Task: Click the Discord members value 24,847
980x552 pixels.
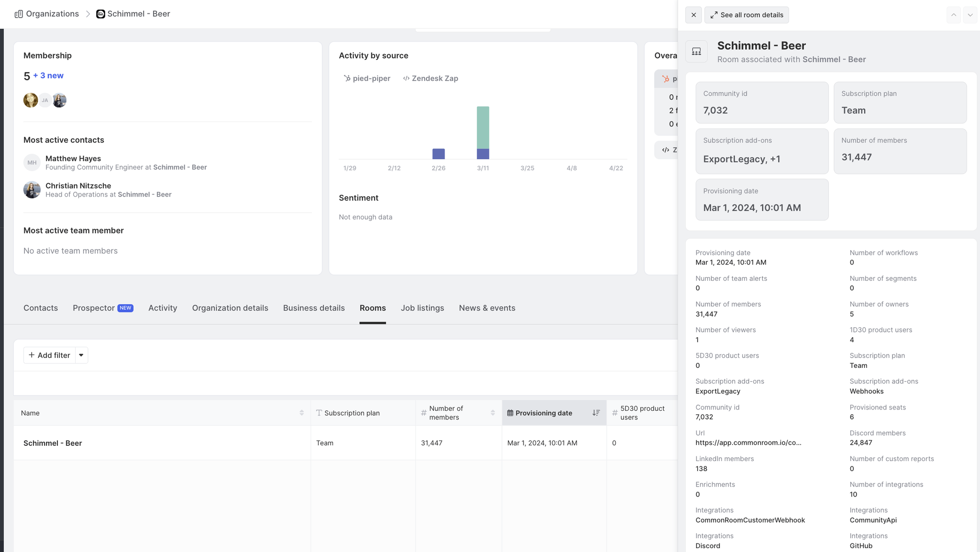Action: pyautogui.click(x=861, y=443)
